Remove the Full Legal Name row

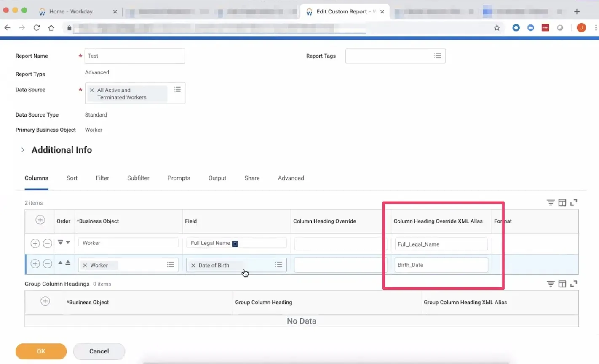[x=48, y=243]
